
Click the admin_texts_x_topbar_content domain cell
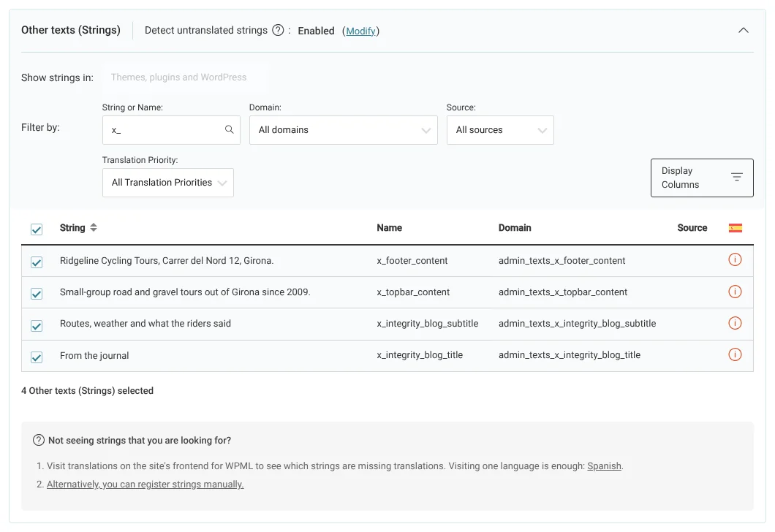point(563,292)
